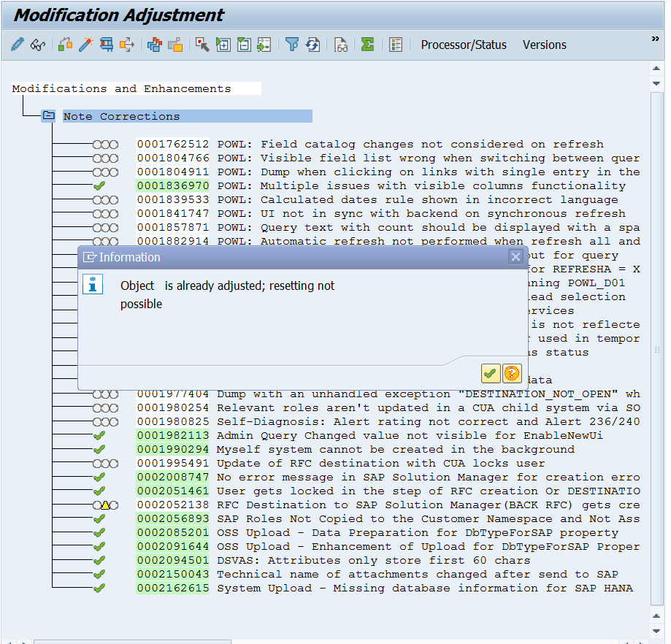This screenshot has height=644, width=671.
Task: Select note number 0002056893
Action: [x=173, y=518]
